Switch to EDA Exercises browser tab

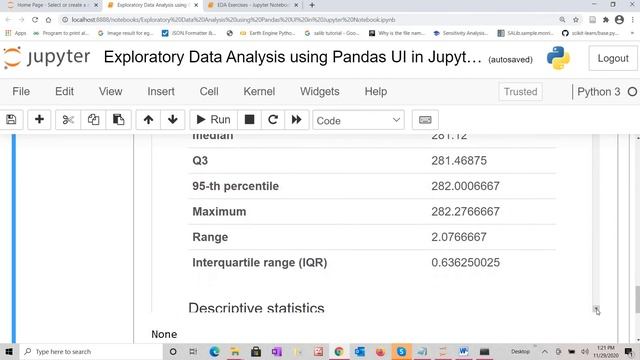coord(253,5)
